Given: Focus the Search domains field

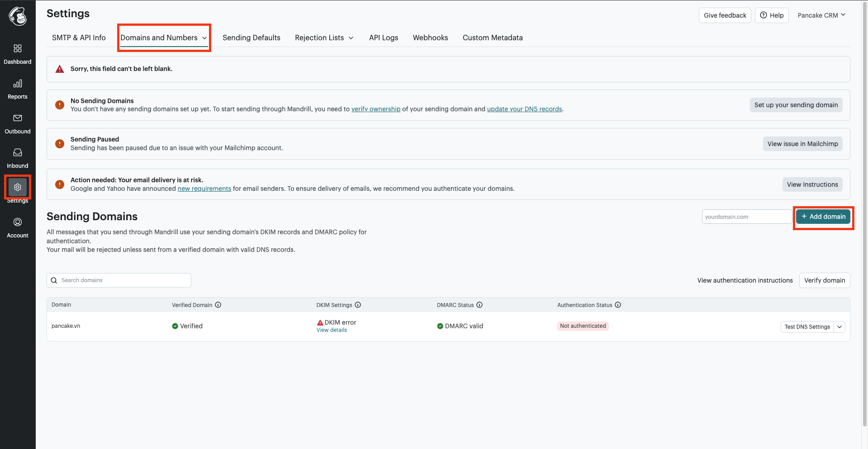Looking at the screenshot, I should pyautogui.click(x=122, y=280).
